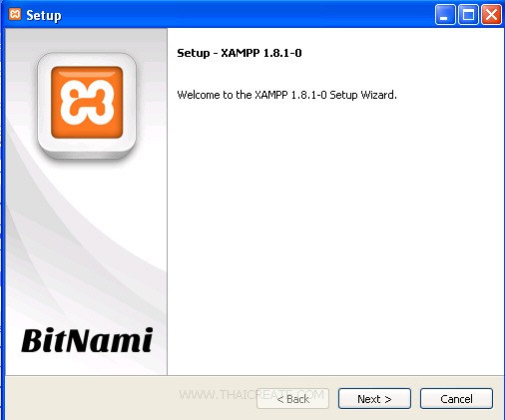The image size is (505, 420).
Task: Click the "Setup" window title text
Action: click(44, 15)
